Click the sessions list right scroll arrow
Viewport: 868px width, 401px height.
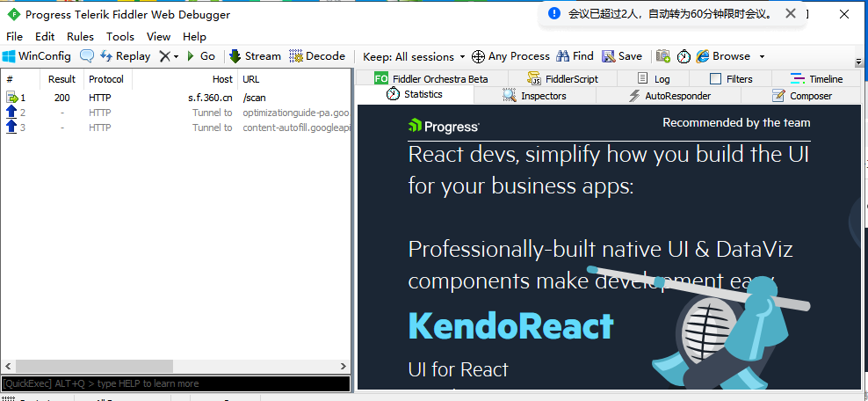coord(344,366)
